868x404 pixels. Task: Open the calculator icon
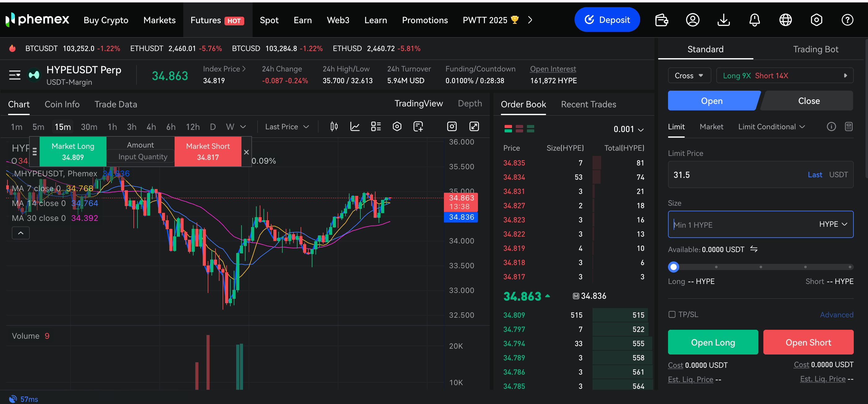click(x=848, y=127)
